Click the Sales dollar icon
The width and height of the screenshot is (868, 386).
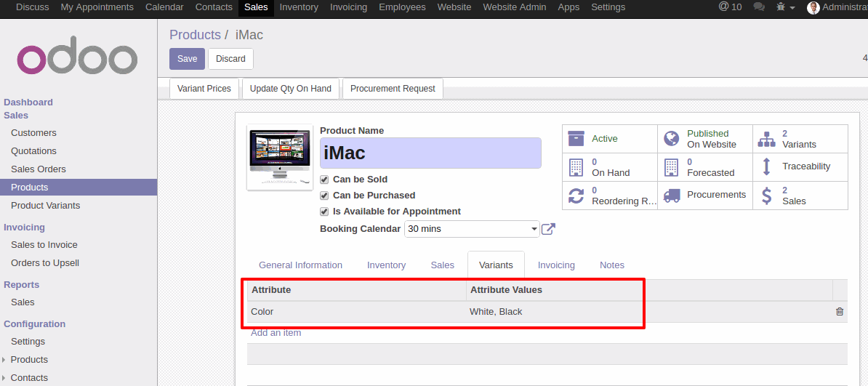click(x=767, y=196)
